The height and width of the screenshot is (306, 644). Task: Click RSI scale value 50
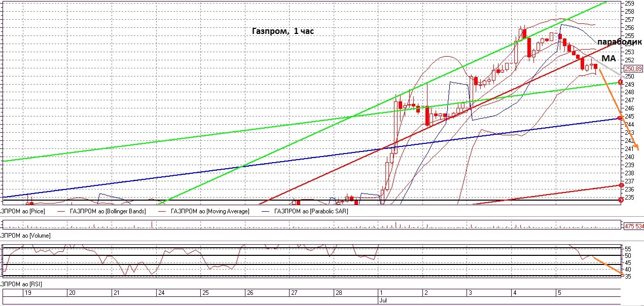628,256
